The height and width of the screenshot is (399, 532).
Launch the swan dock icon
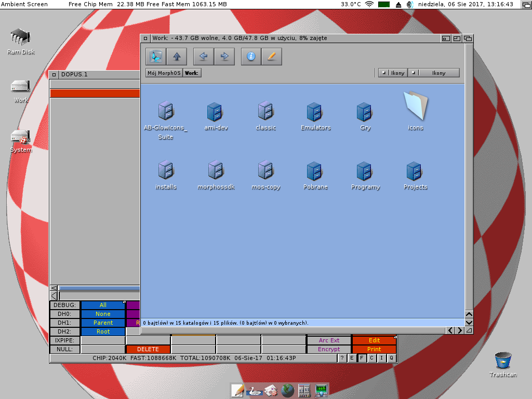254,391
